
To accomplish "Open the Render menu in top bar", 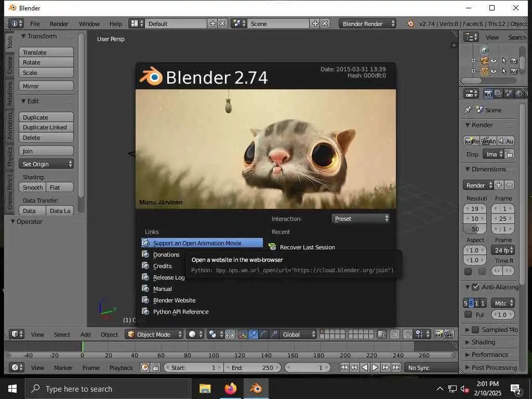I will (x=59, y=23).
